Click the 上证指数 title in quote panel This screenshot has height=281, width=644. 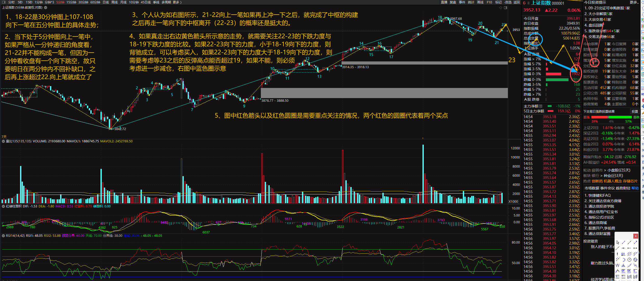541,3
